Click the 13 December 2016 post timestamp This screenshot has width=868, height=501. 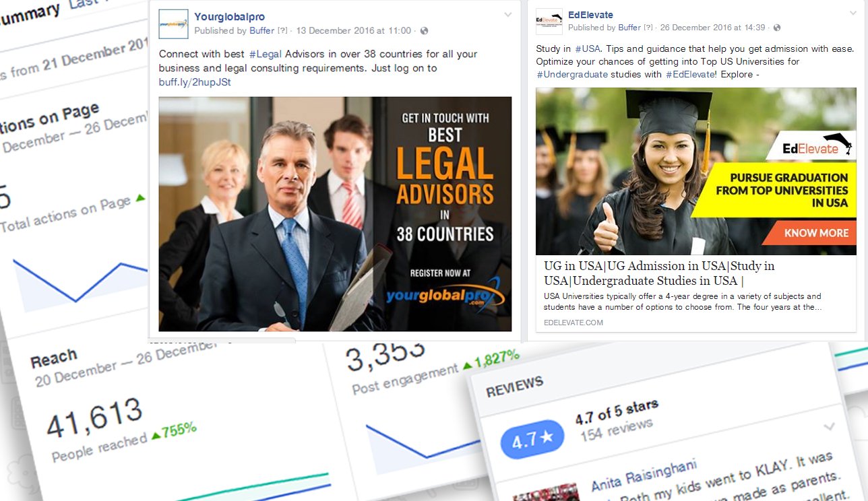(x=353, y=31)
